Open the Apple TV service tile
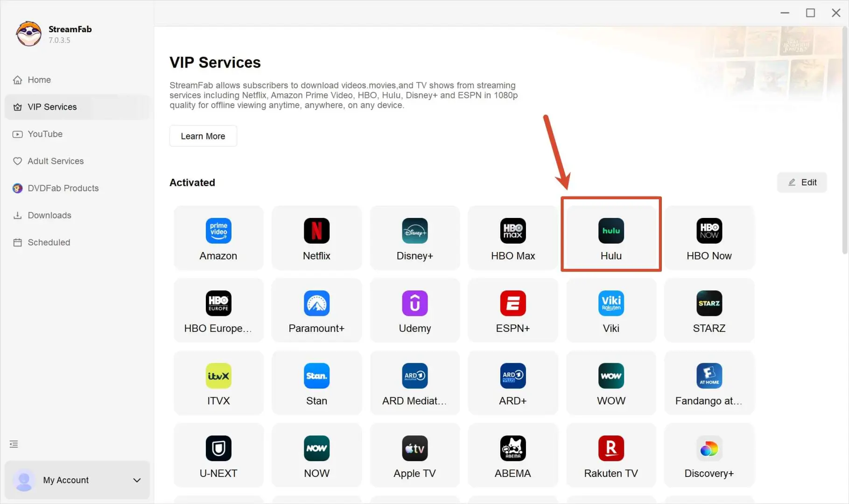The image size is (849, 504). click(414, 455)
